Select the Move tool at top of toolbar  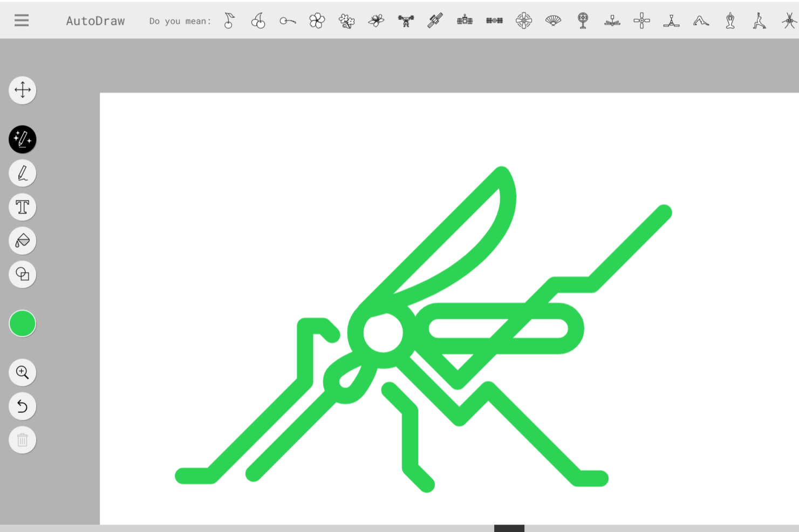click(22, 90)
